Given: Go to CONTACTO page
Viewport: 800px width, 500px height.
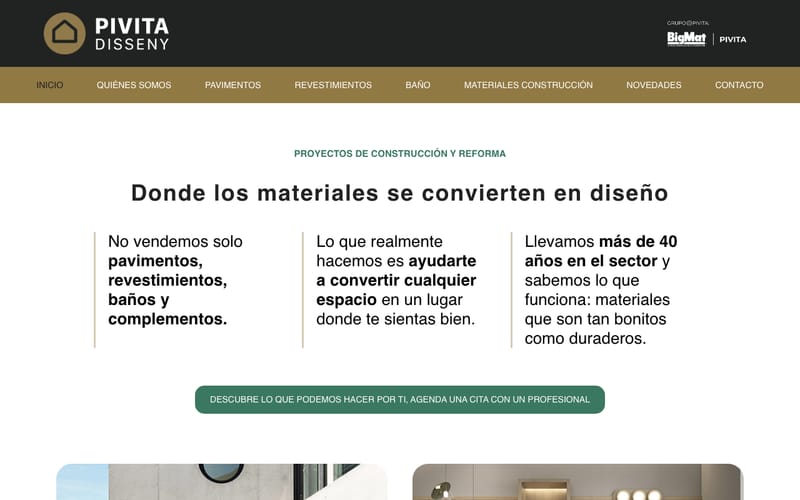Looking at the screenshot, I should (x=739, y=85).
